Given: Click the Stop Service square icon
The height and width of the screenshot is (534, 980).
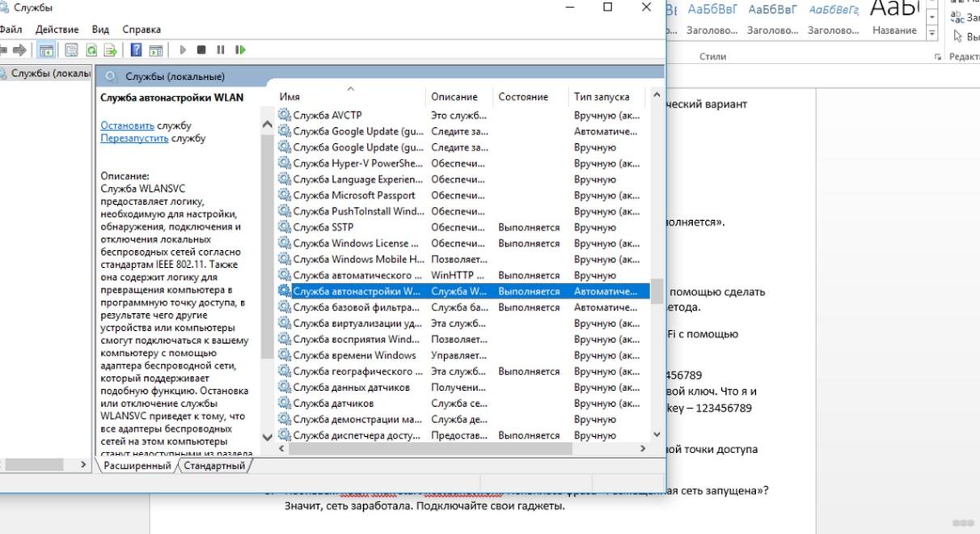Looking at the screenshot, I should coord(201,50).
